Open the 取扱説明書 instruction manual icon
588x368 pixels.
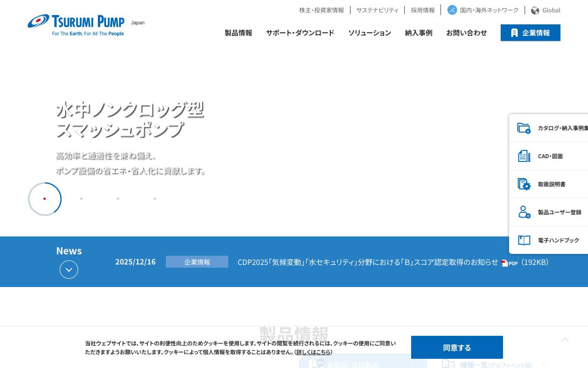pos(524,184)
